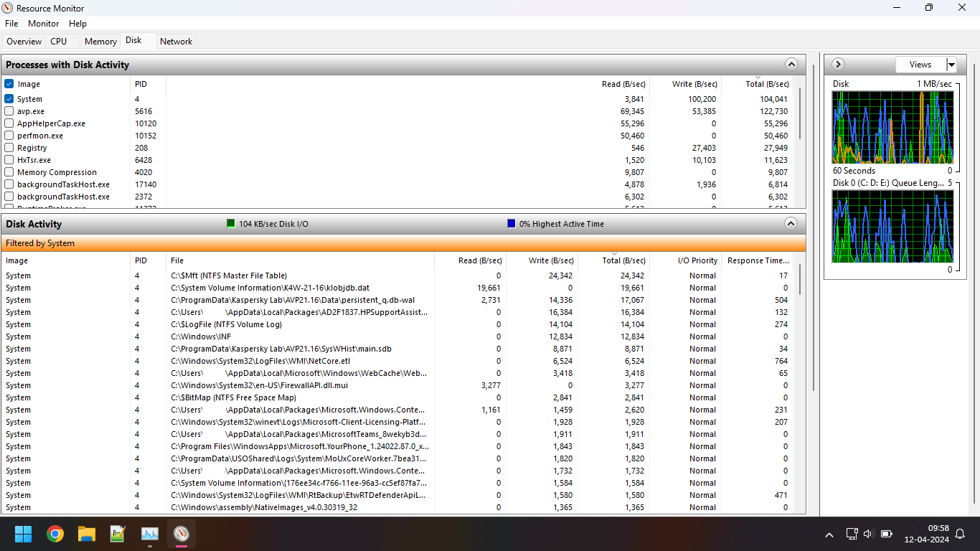Click the Performance Monitor taskbar icon
980x551 pixels.
[x=149, y=534]
